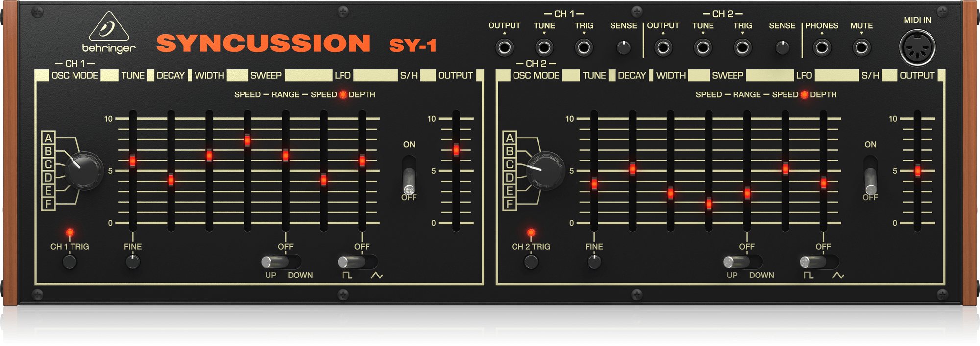Screen dimensions: 980x346
Task: Click CH 2 LFO section label
Action: click(x=804, y=76)
